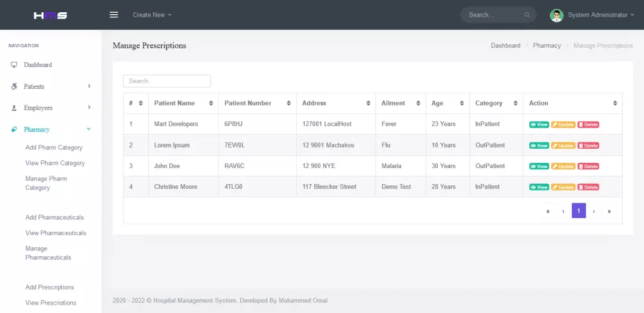Viewport: 644px width, 313px height.
Task: Click the Pharmacy pill icon
Action: pos(14,129)
